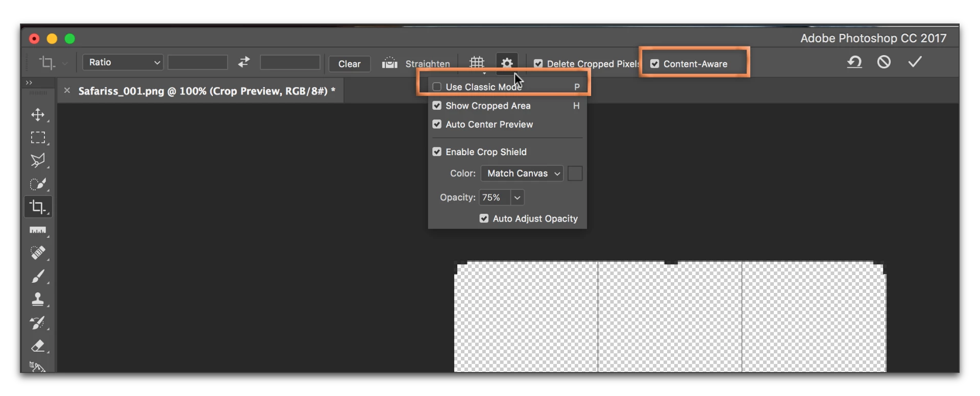
Task: Open the crop overlay grid options
Action: [x=477, y=63]
